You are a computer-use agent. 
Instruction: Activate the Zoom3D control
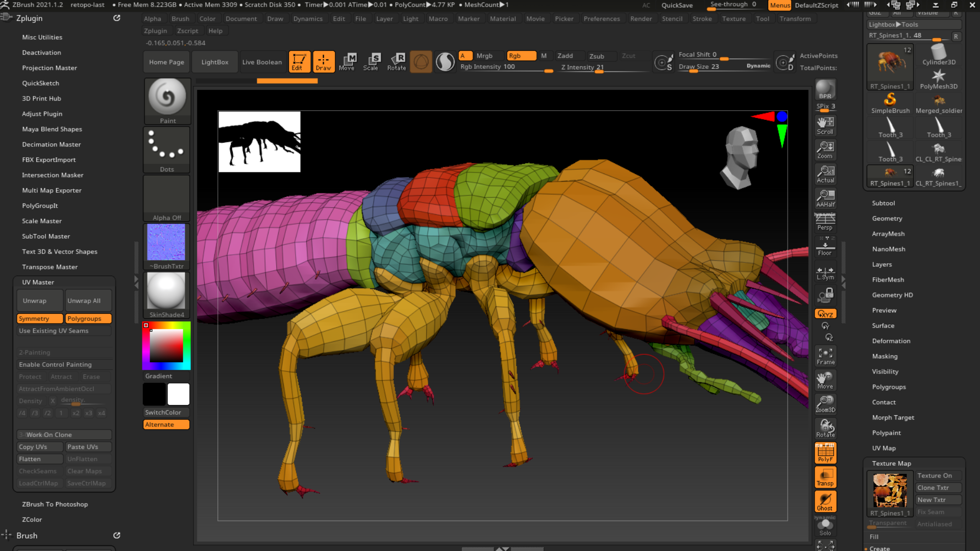(x=825, y=403)
